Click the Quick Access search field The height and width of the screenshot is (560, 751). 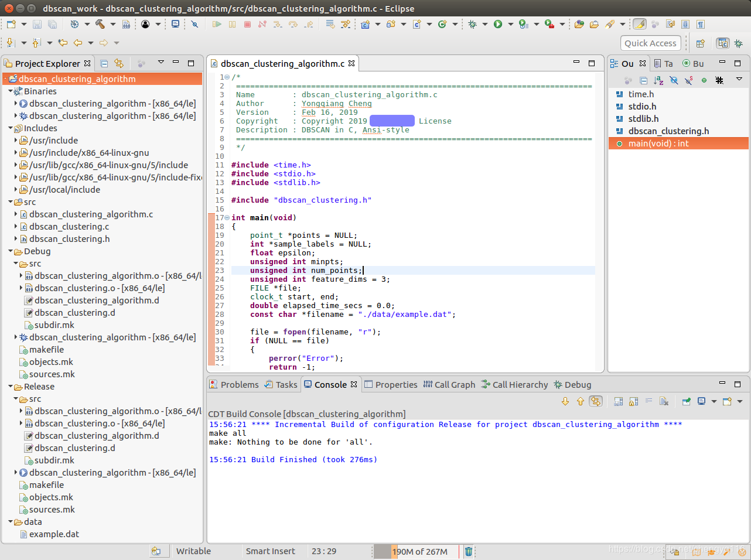click(650, 43)
